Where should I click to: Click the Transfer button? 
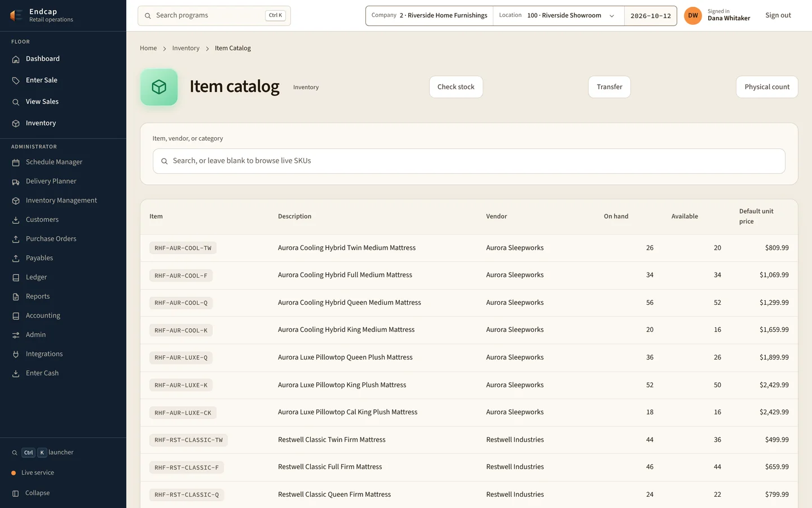pos(610,87)
